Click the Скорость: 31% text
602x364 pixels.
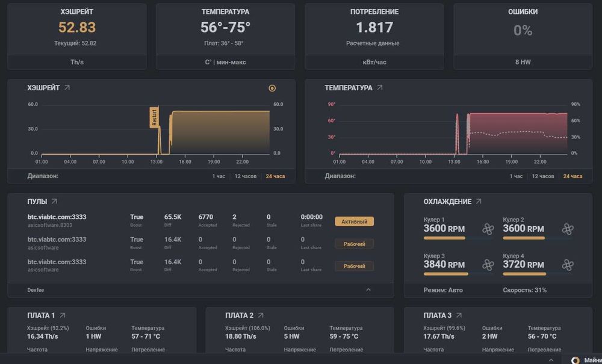pyautogui.click(x=524, y=290)
